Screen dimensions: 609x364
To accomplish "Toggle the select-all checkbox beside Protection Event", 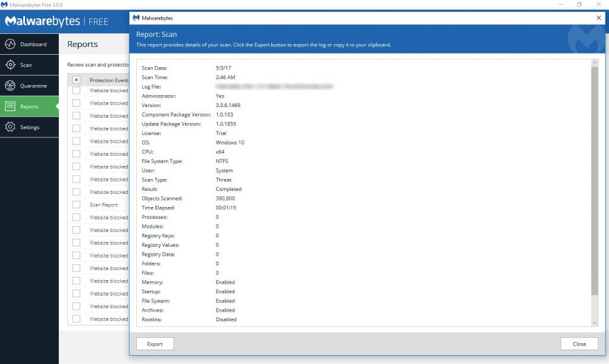I will (76, 80).
